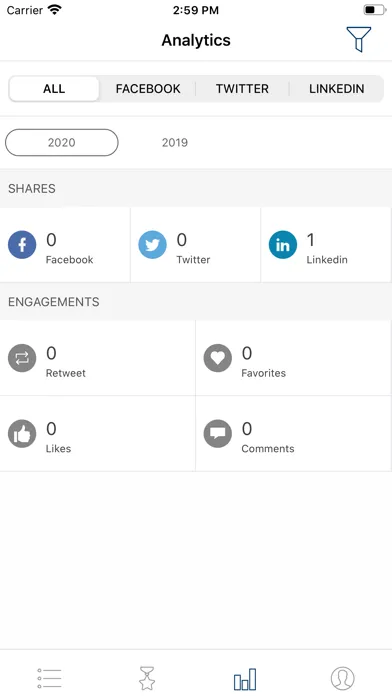Switch to the FACEBOOK segment
The width and height of the screenshot is (392, 696).
(x=148, y=89)
